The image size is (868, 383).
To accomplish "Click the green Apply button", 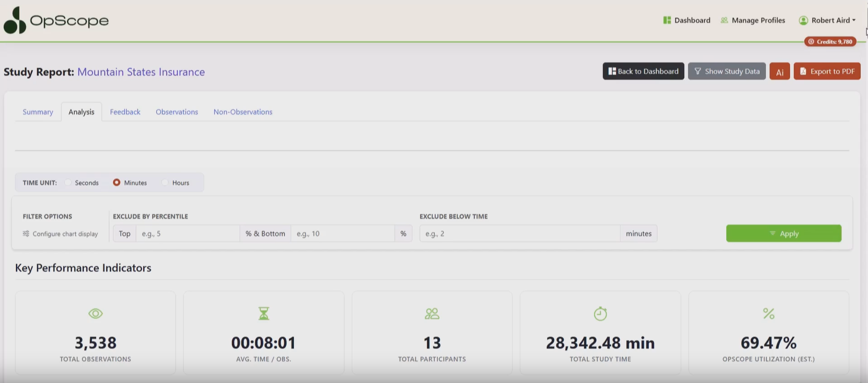I will (784, 234).
